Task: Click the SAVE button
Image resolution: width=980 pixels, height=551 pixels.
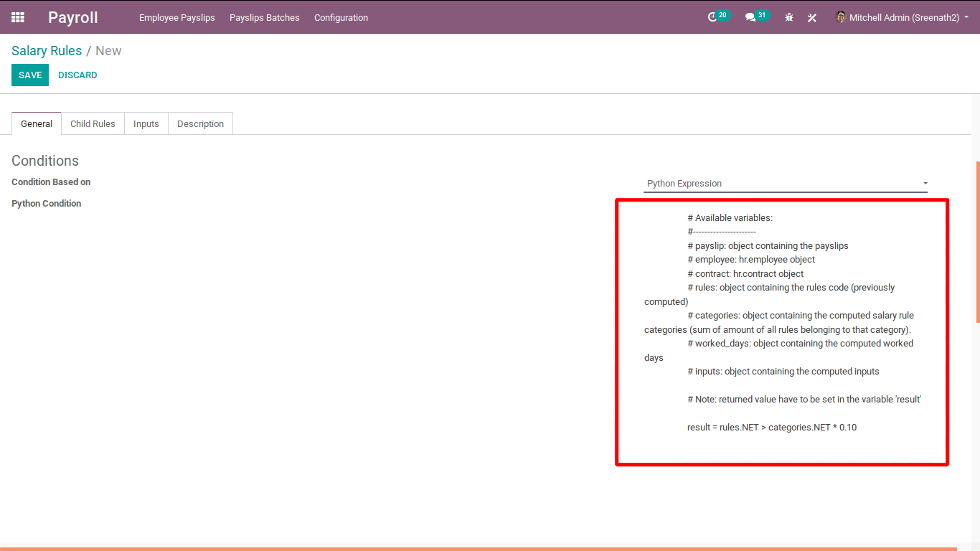Action: point(30,75)
